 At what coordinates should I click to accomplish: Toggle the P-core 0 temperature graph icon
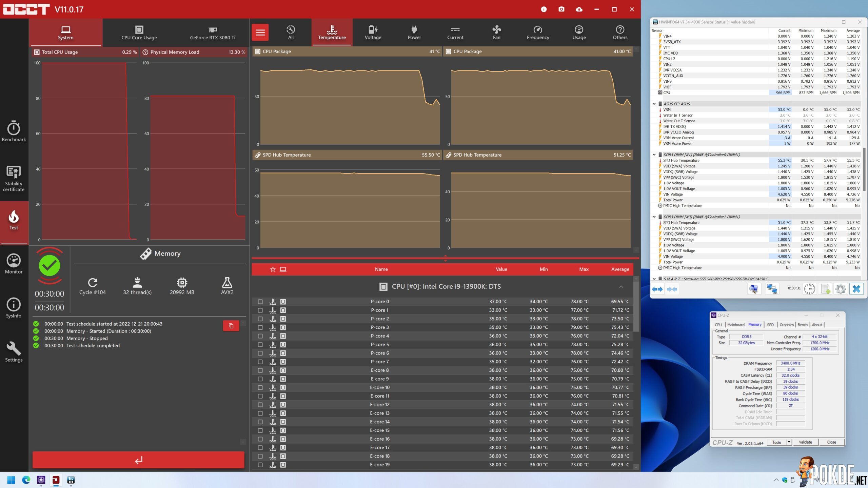(x=273, y=302)
